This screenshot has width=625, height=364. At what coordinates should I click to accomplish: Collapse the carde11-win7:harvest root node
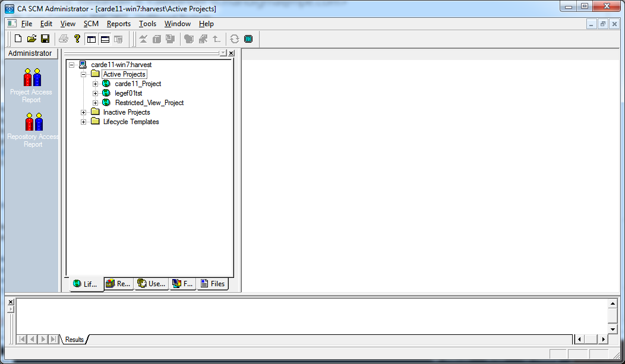[71, 65]
